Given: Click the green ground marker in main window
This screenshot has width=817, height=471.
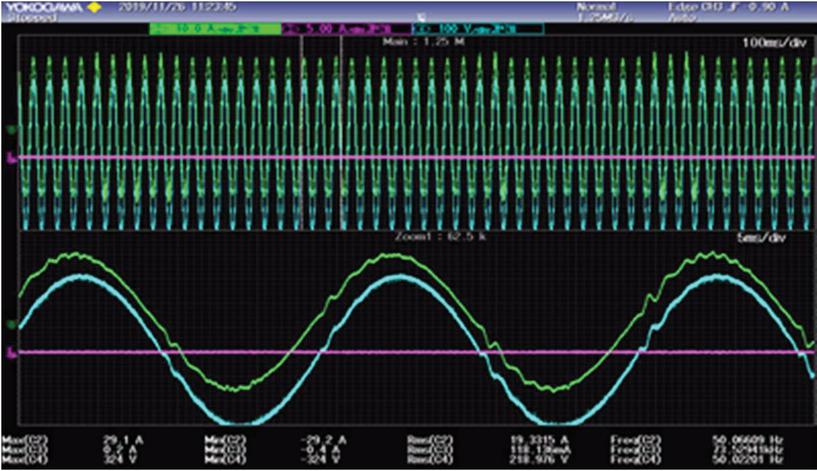Looking at the screenshot, I should (x=10, y=130).
